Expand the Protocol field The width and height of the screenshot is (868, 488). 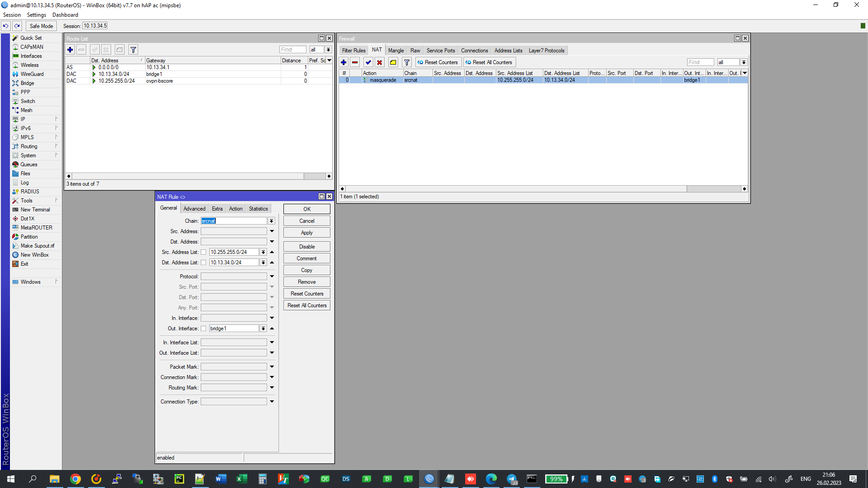272,277
